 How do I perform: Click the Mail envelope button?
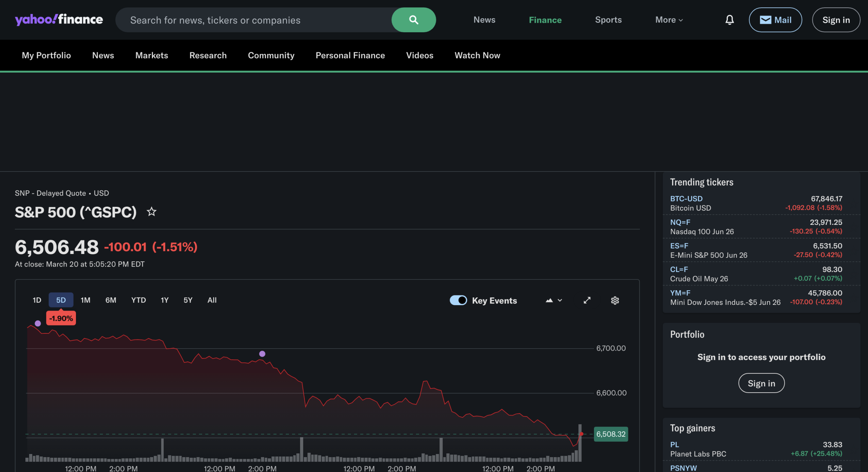pos(775,20)
